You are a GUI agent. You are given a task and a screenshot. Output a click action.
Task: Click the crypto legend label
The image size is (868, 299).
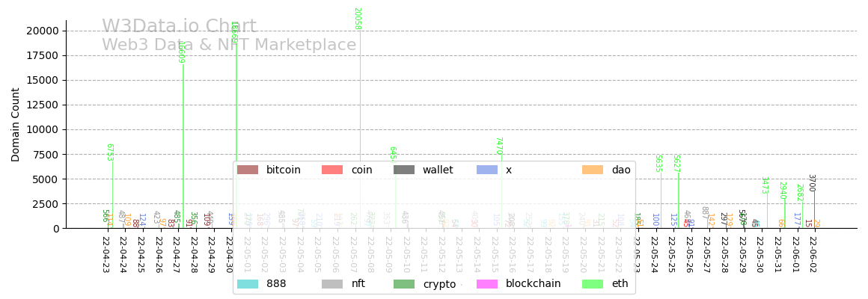click(x=439, y=284)
